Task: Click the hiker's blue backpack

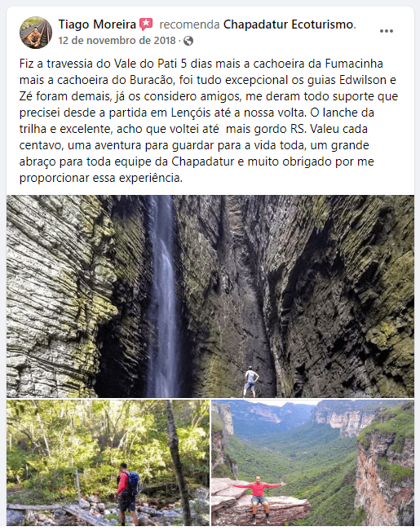Action: pyautogui.click(x=133, y=483)
